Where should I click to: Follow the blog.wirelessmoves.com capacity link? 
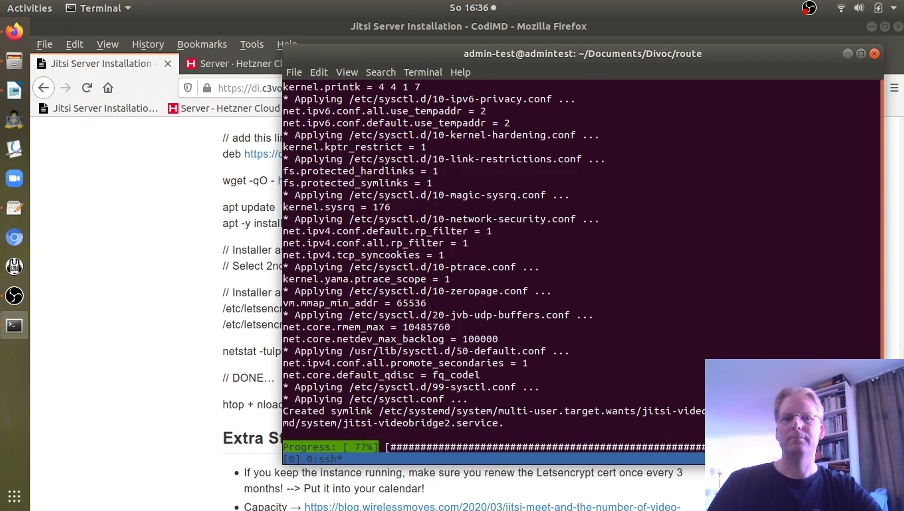[492, 506]
